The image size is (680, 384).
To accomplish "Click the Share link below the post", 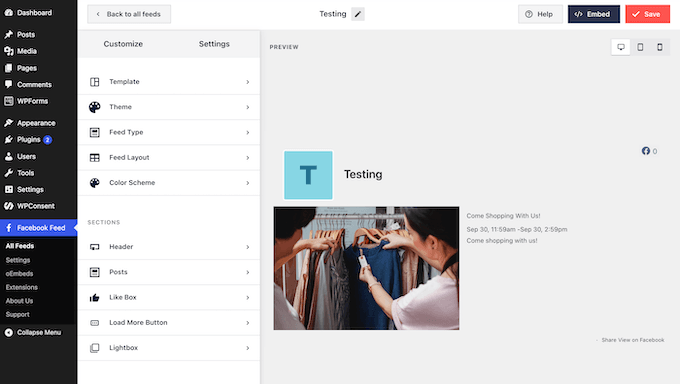I will coord(609,340).
